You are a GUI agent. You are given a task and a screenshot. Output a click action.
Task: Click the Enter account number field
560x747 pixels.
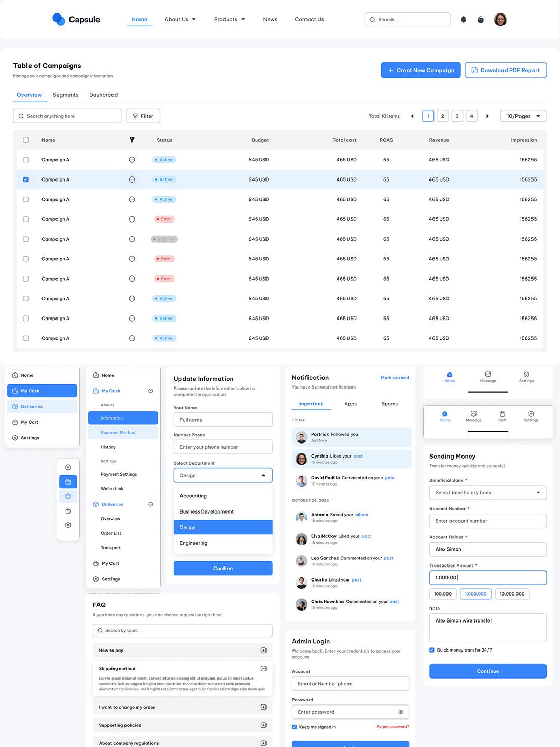pyautogui.click(x=487, y=521)
